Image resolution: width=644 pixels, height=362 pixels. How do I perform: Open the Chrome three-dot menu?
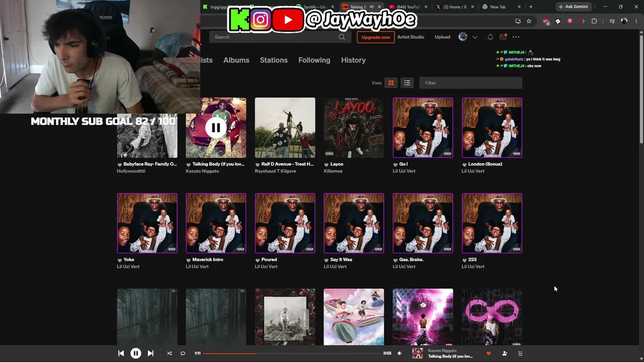tap(636, 21)
